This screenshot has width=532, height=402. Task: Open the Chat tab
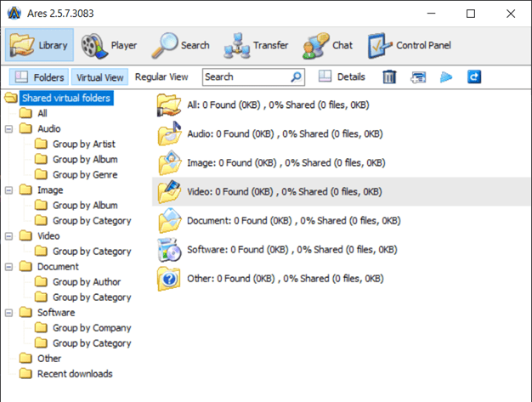click(x=327, y=45)
